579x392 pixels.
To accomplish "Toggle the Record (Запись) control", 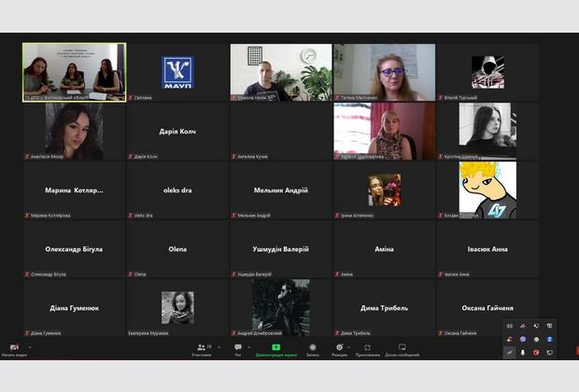I will click(x=312, y=347).
